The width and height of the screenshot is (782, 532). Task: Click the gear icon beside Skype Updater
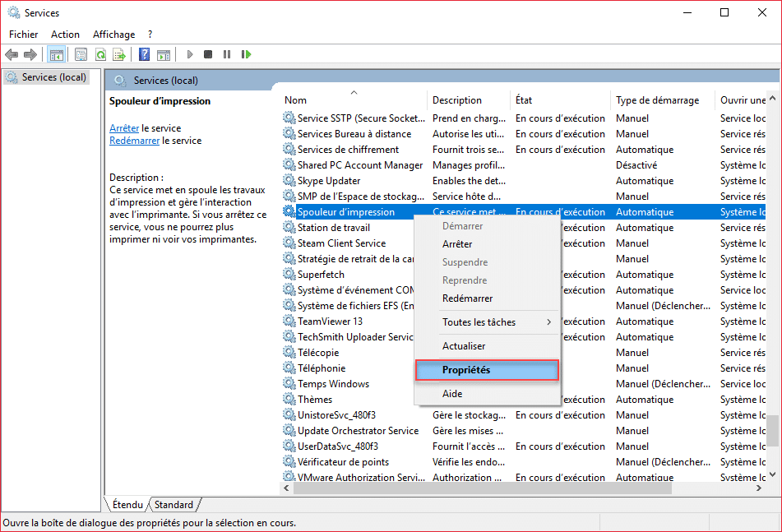289,180
